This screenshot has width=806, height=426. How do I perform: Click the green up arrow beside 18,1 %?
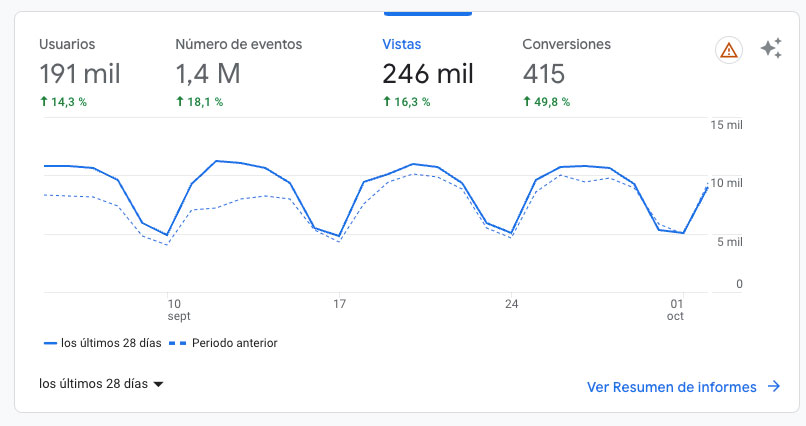[x=180, y=102]
